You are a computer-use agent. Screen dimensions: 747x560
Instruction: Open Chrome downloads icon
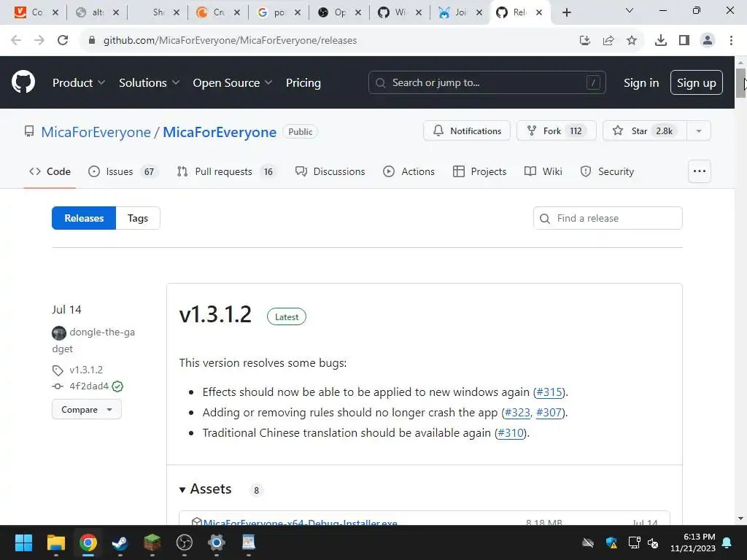[661, 41]
